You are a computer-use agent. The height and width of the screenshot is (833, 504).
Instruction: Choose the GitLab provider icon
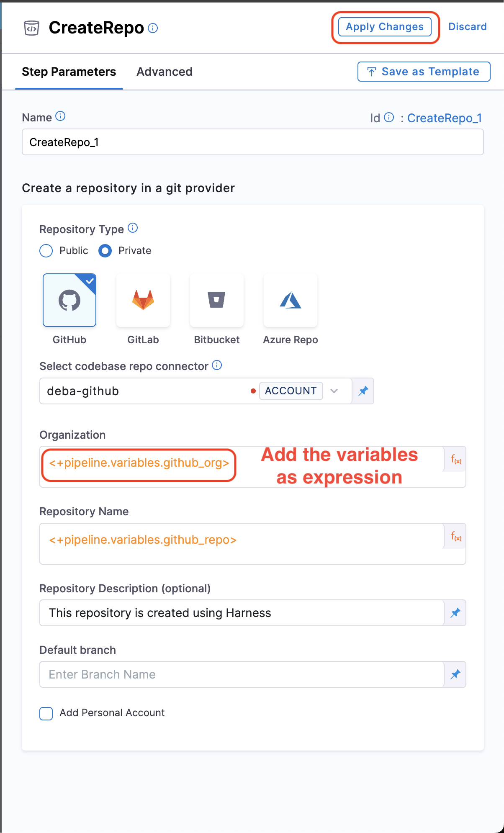143,300
